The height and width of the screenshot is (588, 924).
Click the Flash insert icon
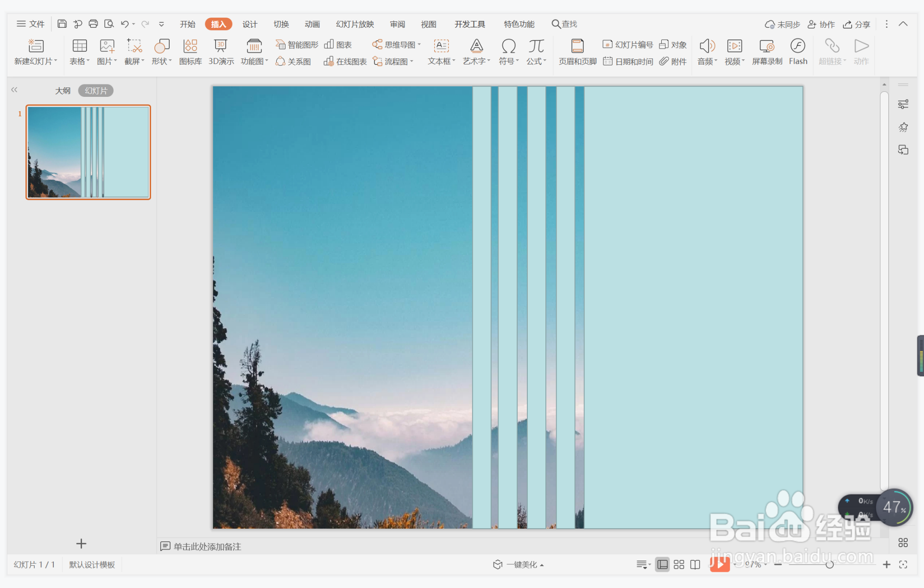point(797,51)
